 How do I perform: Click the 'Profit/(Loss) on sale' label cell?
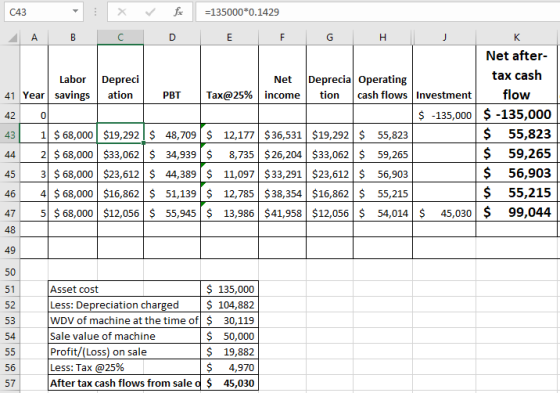click(124, 352)
